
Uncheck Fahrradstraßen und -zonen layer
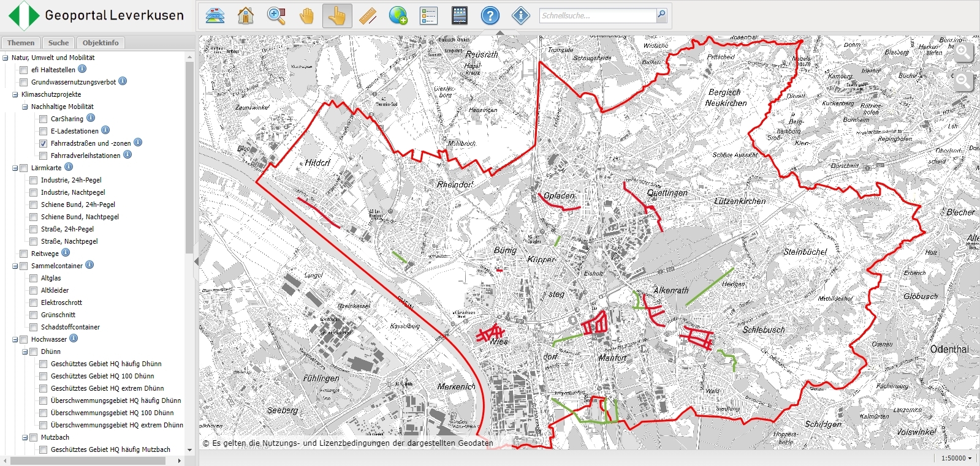[x=44, y=143]
